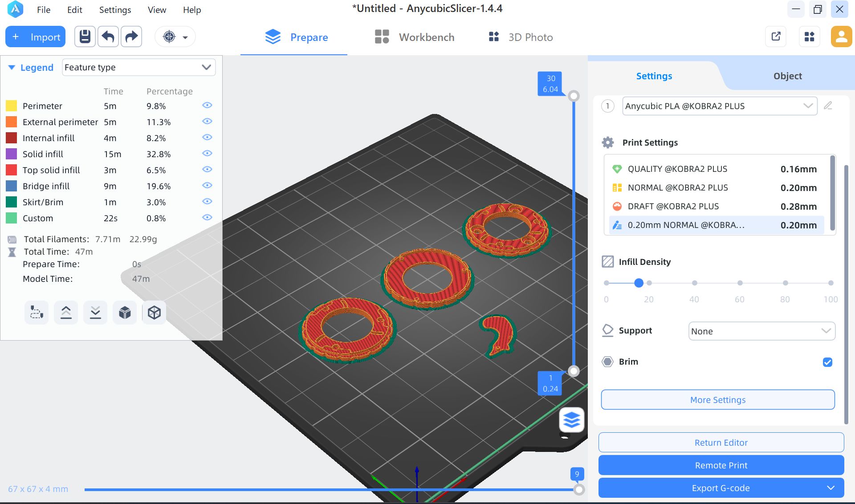
Task: Select NORMAL @KOBRA2 PLUS 0.20mm preset
Action: 716,188
